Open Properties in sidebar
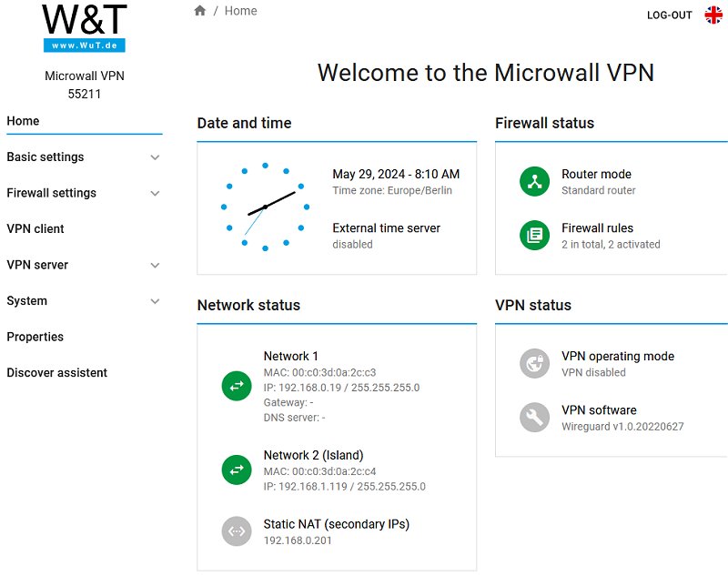Viewport: 728px width, 586px height. [x=35, y=337]
